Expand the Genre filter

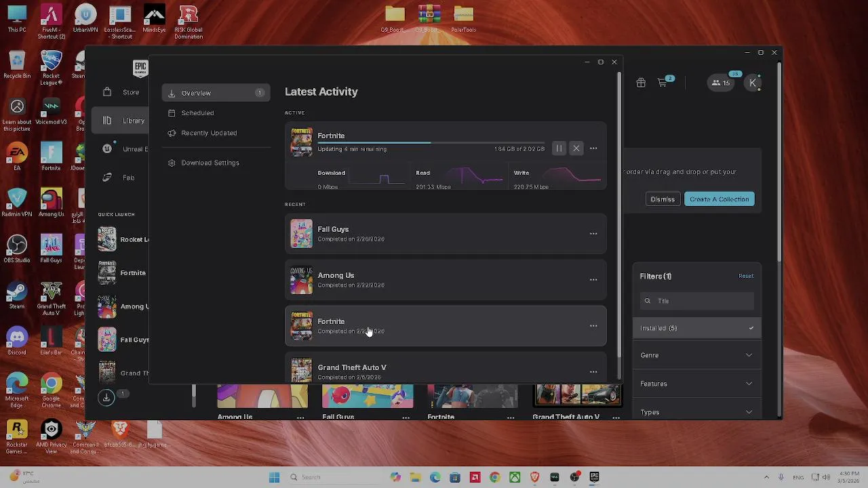click(697, 355)
